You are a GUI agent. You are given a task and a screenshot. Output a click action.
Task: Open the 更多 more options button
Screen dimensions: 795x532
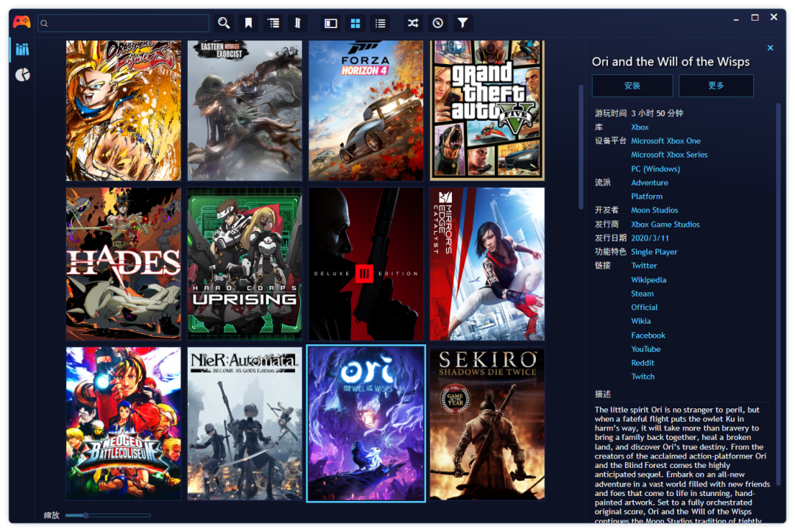[715, 85]
